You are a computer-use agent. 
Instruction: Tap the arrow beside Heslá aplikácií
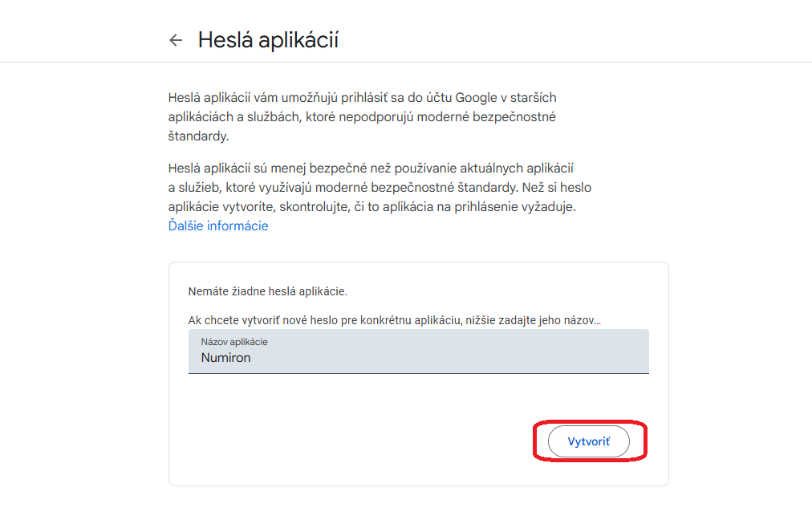(x=176, y=40)
